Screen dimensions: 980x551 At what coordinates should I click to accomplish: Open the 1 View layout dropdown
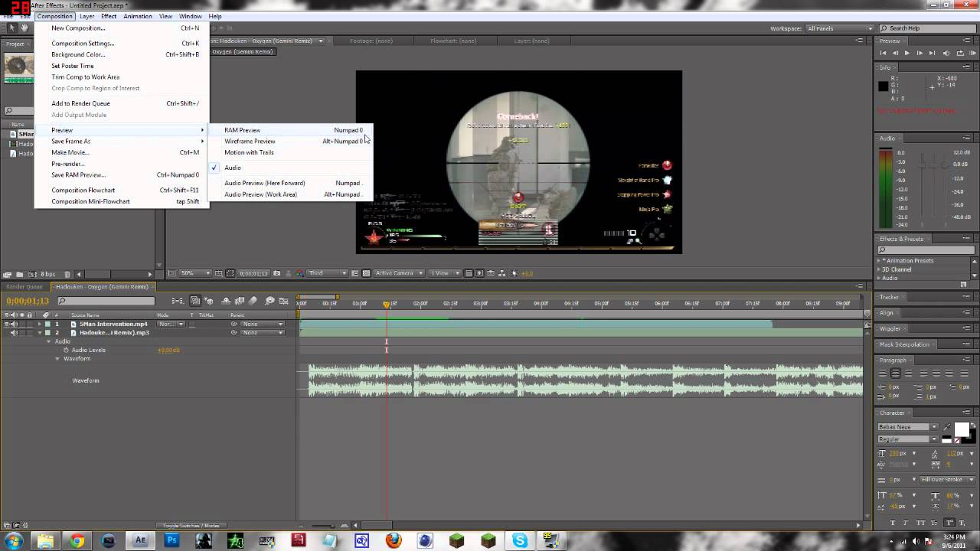pos(443,273)
